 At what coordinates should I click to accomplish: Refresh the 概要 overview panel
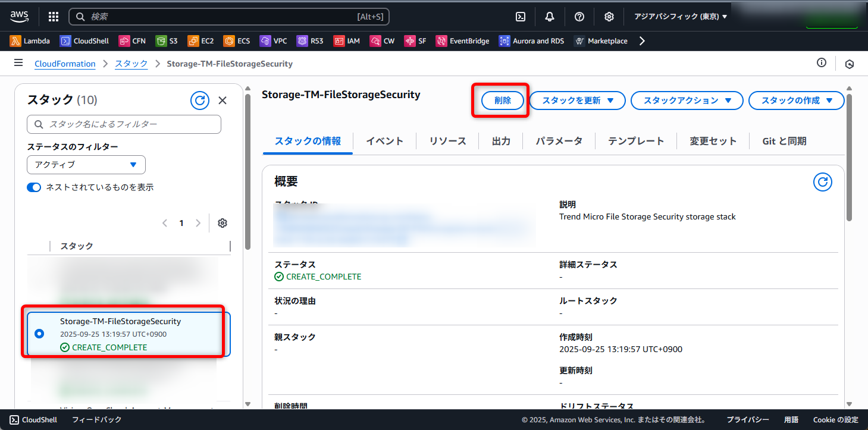tap(822, 182)
